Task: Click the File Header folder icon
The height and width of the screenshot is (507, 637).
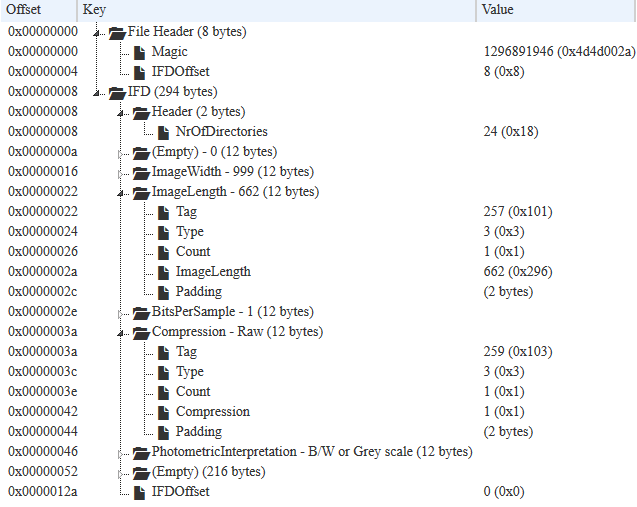Action: point(117,32)
